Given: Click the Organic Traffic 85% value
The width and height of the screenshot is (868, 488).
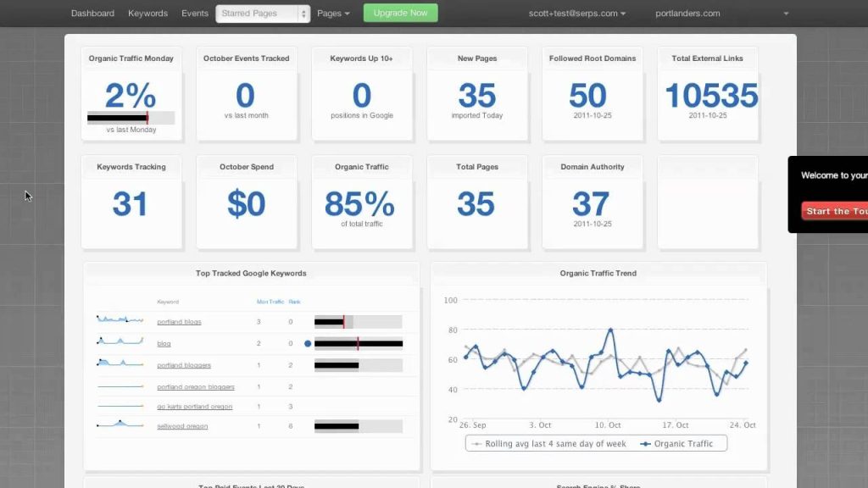Looking at the screenshot, I should pyautogui.click(x=359, y=204).
